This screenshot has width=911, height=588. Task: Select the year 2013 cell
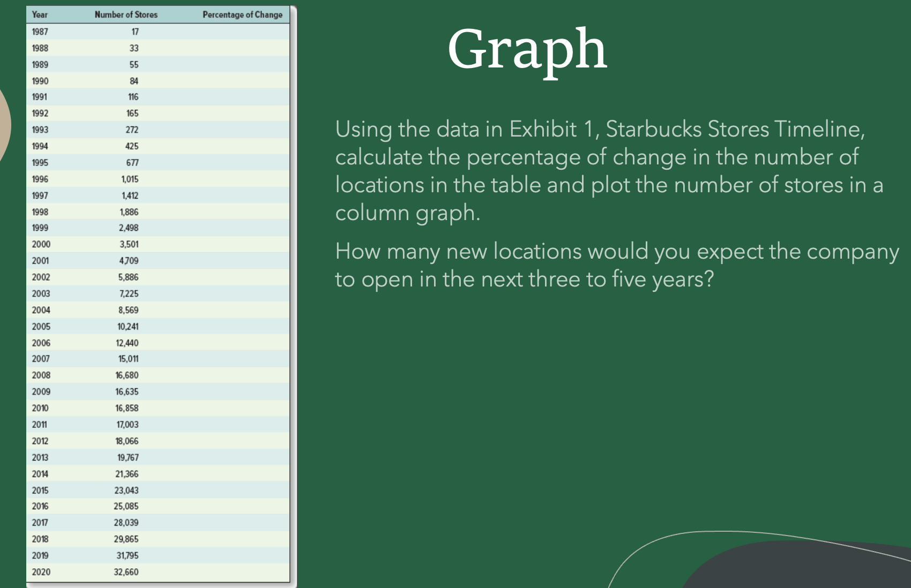pos(41,457)
